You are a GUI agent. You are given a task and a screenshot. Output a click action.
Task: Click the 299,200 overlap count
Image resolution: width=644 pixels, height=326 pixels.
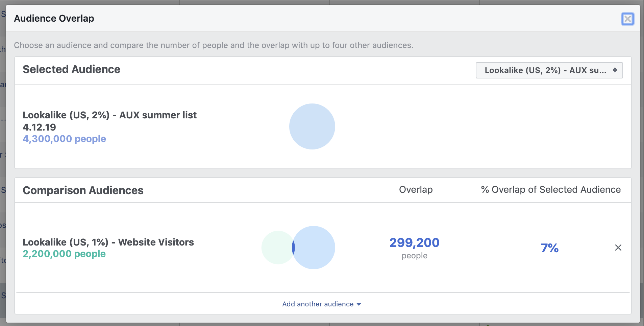414,243
